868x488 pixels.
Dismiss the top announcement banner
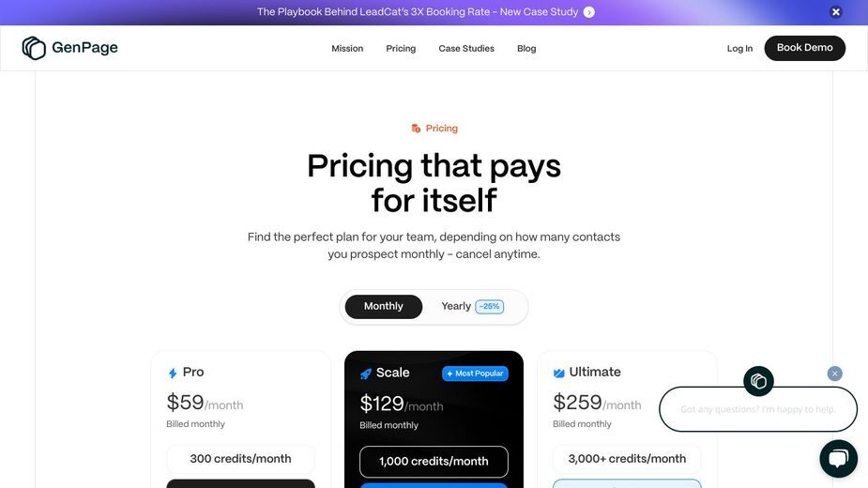click(836, 11)
